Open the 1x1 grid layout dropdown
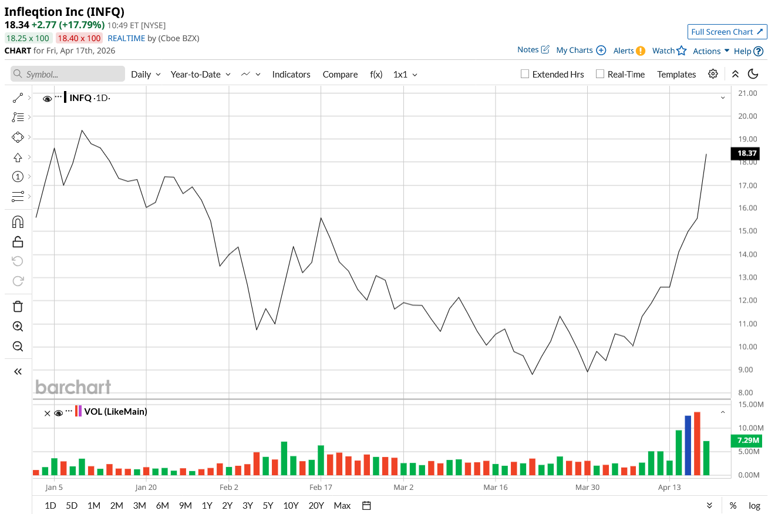This screenshot has height=514, width=768. 405,74
